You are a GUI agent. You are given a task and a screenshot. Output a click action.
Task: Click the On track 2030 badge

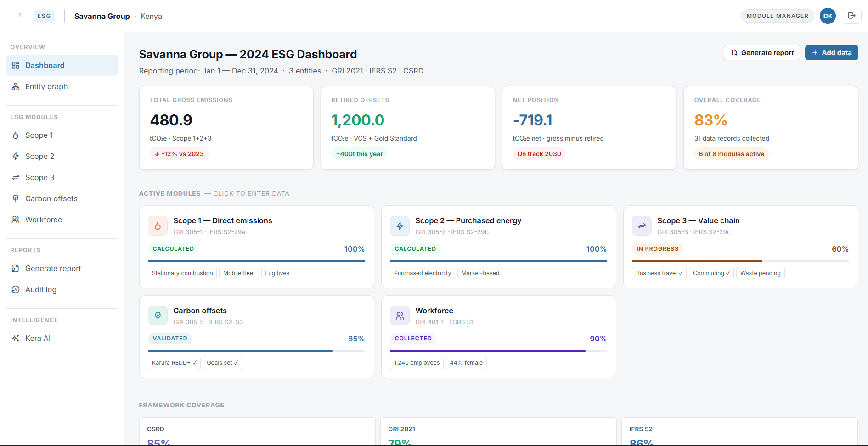click(539, 154)
